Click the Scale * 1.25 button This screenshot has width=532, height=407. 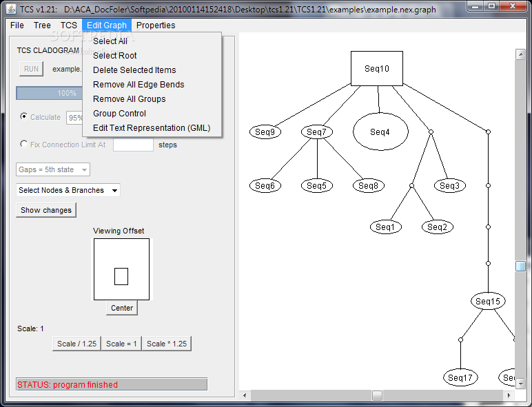pos(167,344)
